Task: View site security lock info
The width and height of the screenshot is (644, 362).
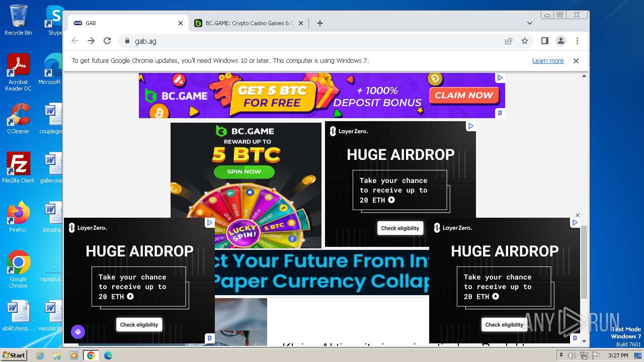Action: click(x=127, y=41)
